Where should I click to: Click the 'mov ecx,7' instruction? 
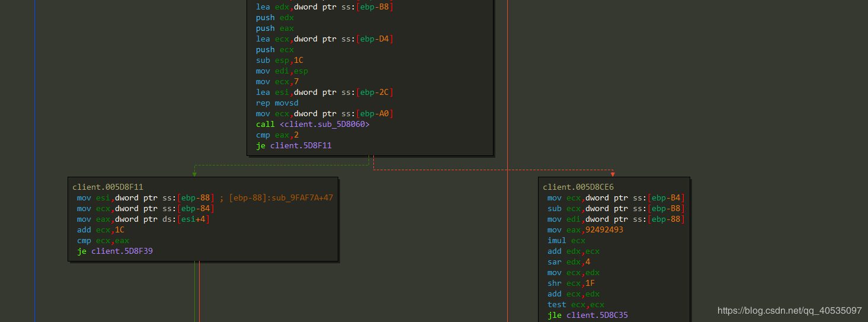[x=277, y=82]
